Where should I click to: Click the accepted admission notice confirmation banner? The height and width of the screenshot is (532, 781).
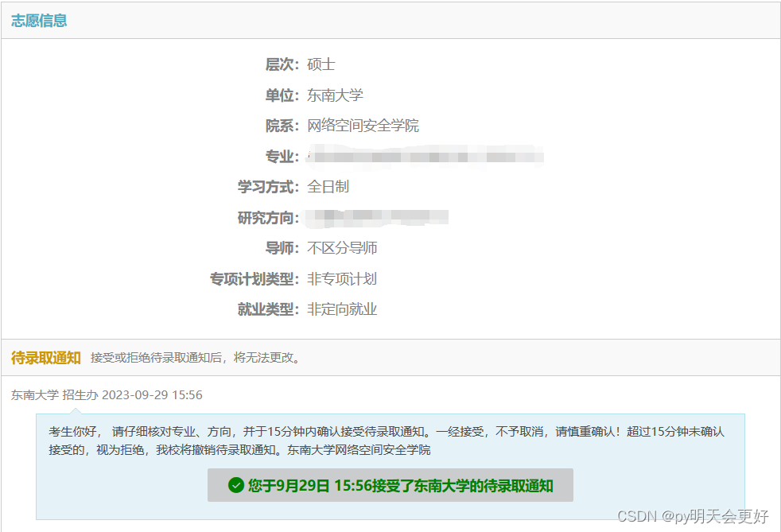tap(390, 485)
